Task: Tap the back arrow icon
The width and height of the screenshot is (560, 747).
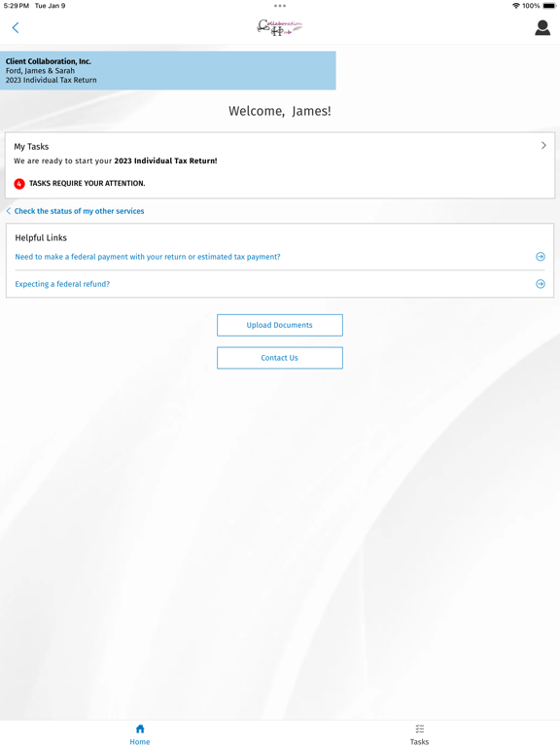Action: [x=16, y=27]
